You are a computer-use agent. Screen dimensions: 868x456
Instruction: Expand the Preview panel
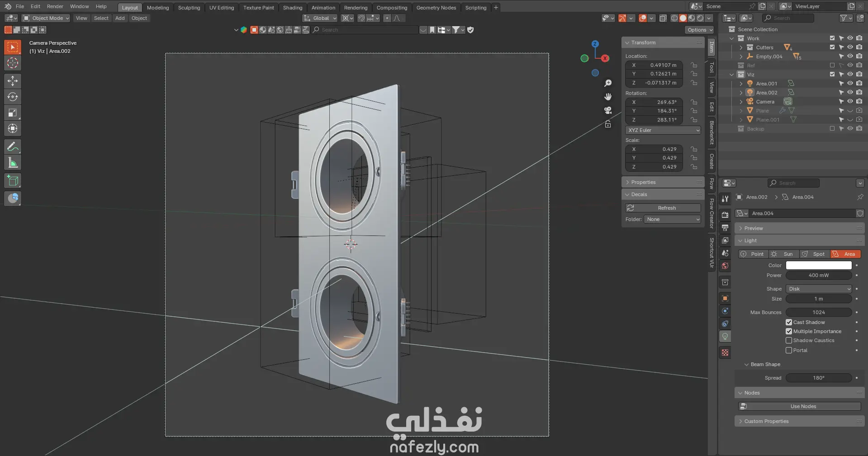point(799,228)
